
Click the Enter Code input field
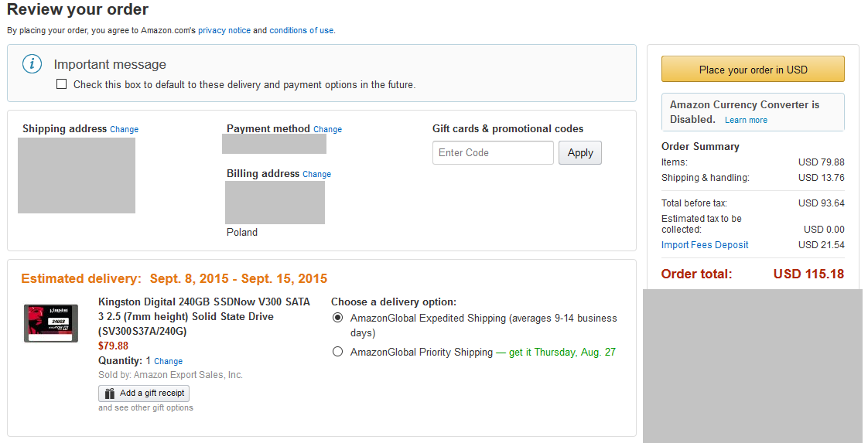493,152
